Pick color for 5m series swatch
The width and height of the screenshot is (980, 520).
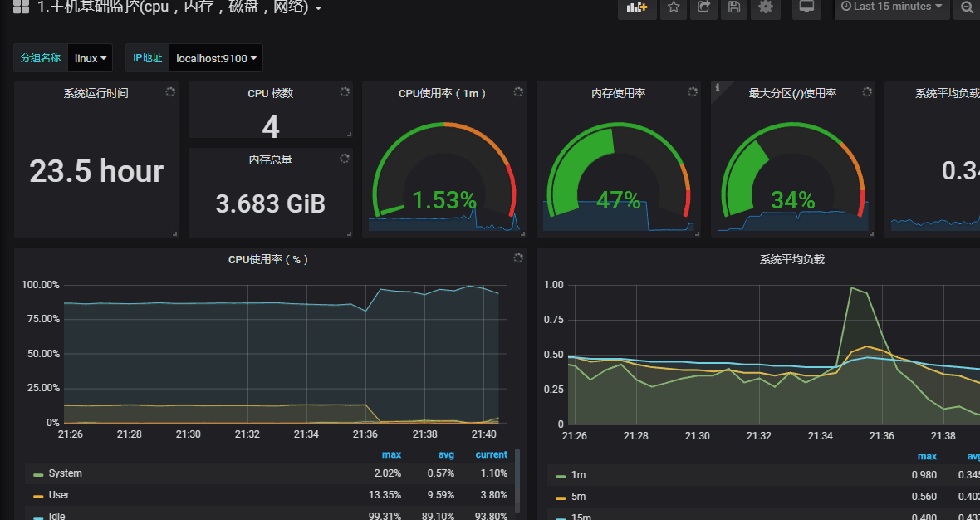point(560,498)
